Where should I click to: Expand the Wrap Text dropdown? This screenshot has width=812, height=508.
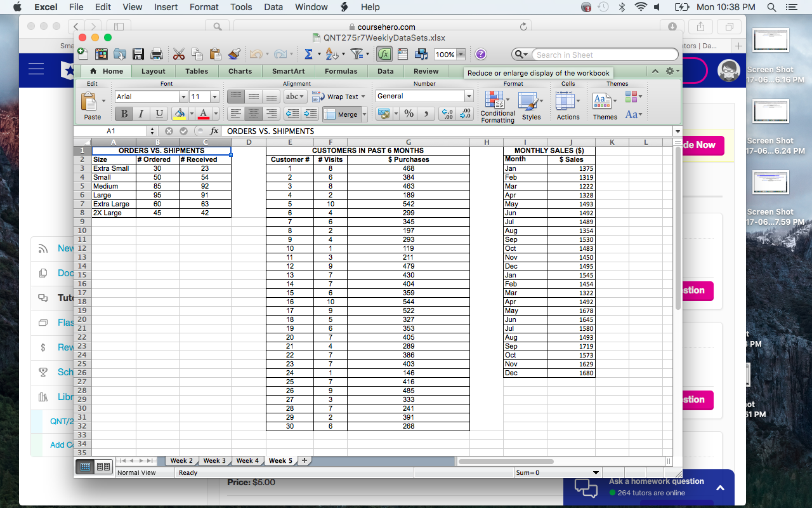363,97
